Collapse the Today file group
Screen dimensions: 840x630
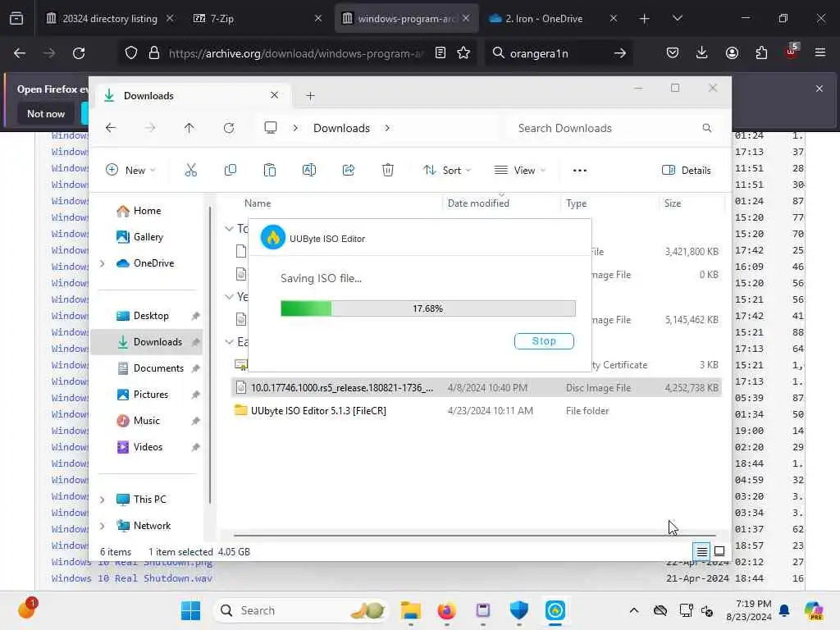click(x=230, y=229)
